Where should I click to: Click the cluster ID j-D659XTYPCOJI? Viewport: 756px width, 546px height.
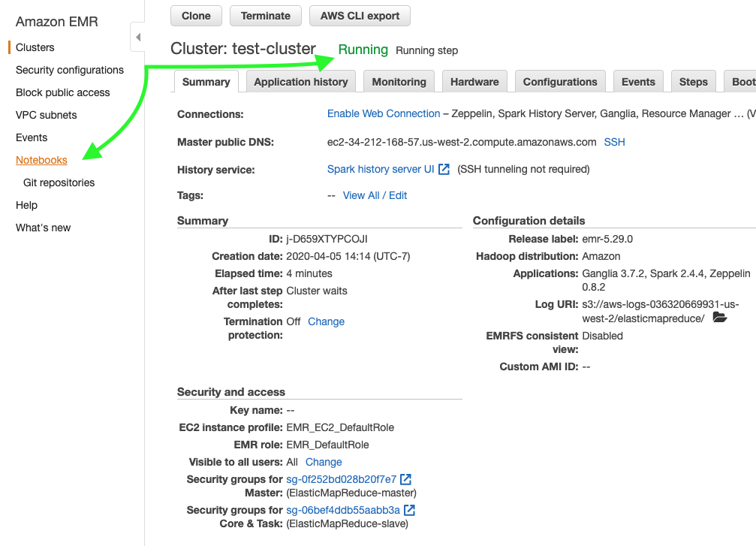click(x=327, y=240)
